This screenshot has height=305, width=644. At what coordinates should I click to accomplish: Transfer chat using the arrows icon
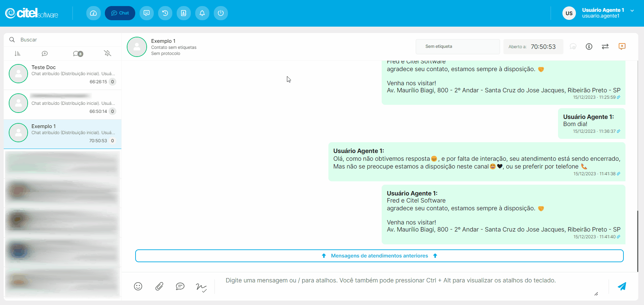[605, 47]
